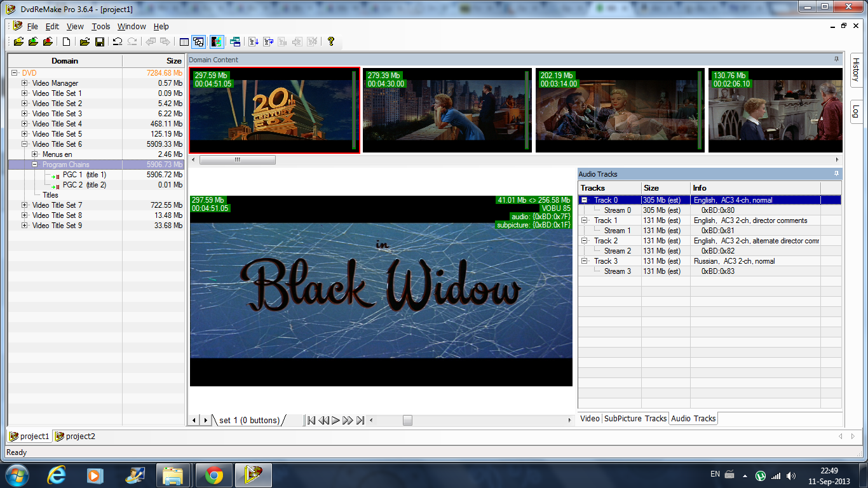868x488 pixels.
Task: Select the 202.19 Mb cell thumbnail
Action: tap(620, 110)
